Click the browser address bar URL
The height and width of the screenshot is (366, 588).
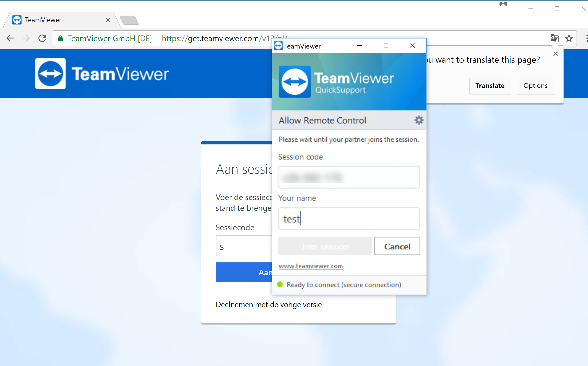click(224, 38)
